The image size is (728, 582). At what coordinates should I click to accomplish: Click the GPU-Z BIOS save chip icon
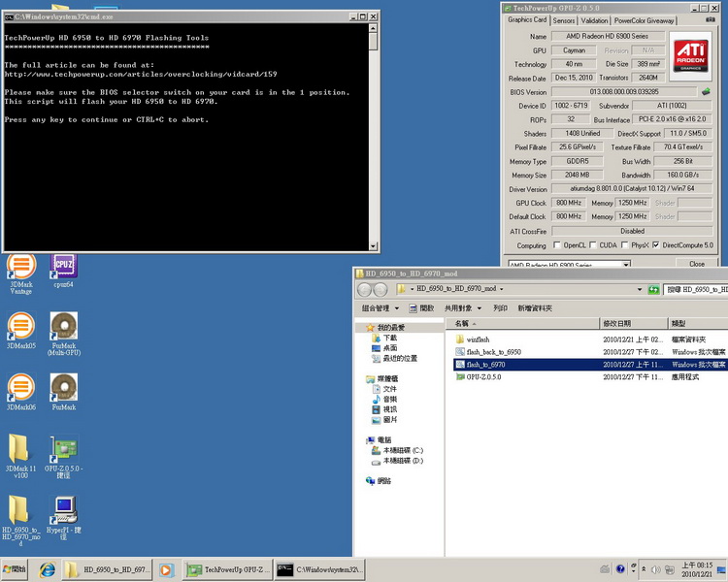(x=706, y=91)
